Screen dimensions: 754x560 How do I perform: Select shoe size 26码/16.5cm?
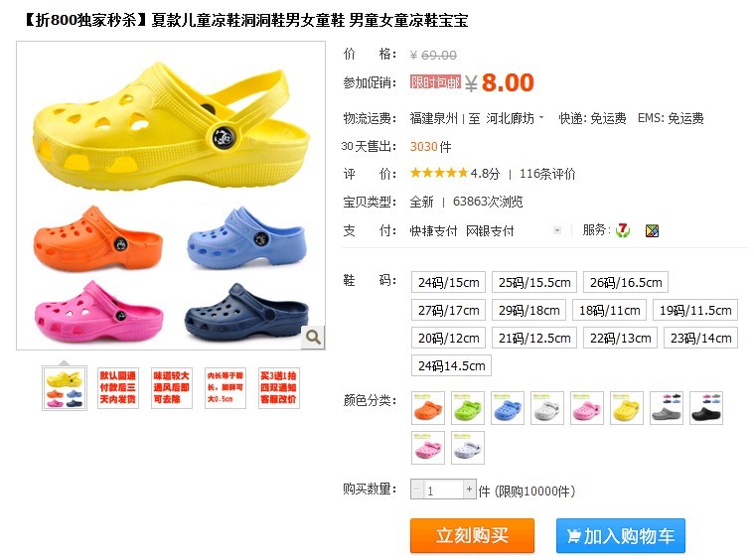(626, 282)
